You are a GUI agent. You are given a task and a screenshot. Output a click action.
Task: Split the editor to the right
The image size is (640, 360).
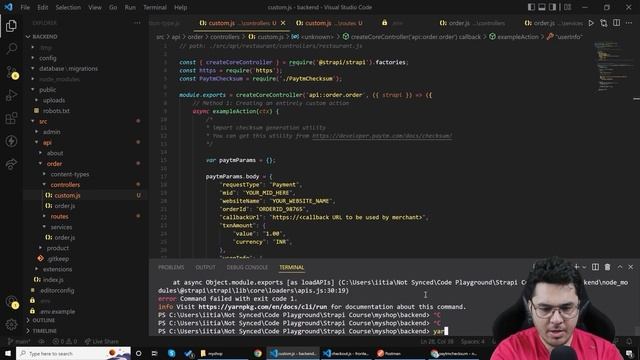click(616, 23)
